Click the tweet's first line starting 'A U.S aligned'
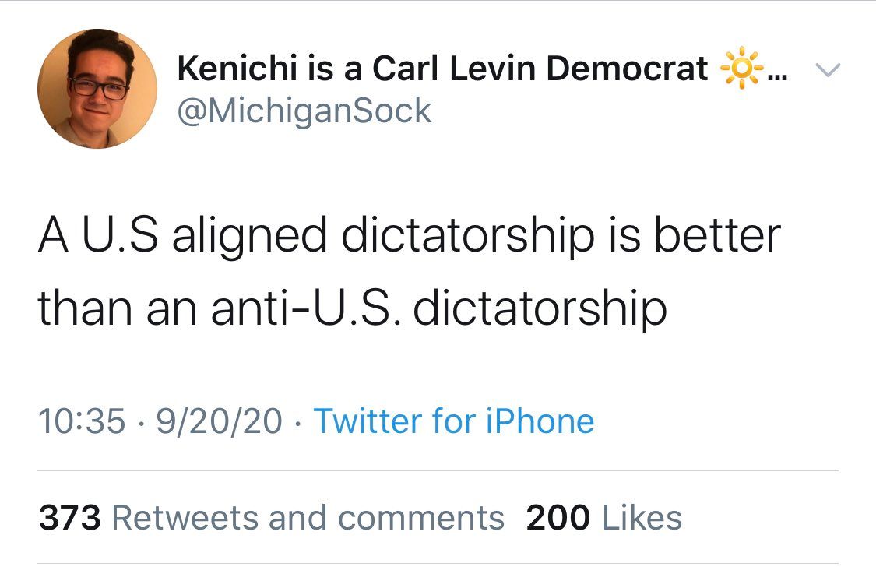Screen dimensions: 876x588 409,237
